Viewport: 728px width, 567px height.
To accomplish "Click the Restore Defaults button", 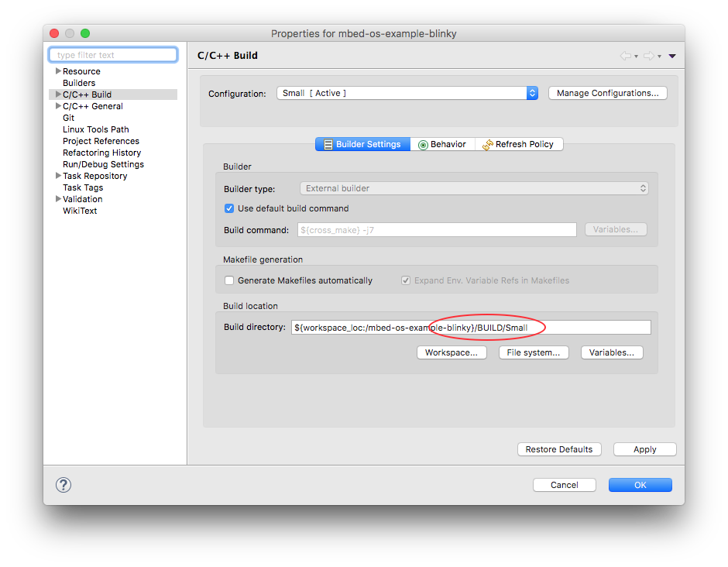I will click(559, 449).
